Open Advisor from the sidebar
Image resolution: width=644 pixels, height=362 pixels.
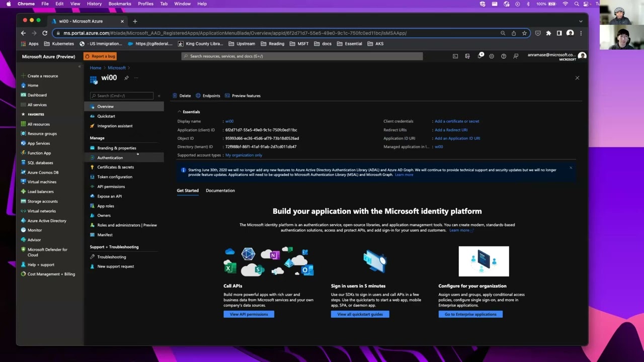34,240
